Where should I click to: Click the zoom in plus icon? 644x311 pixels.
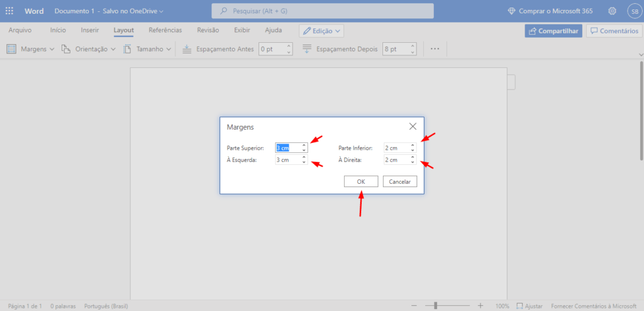(x=480, y=306)
